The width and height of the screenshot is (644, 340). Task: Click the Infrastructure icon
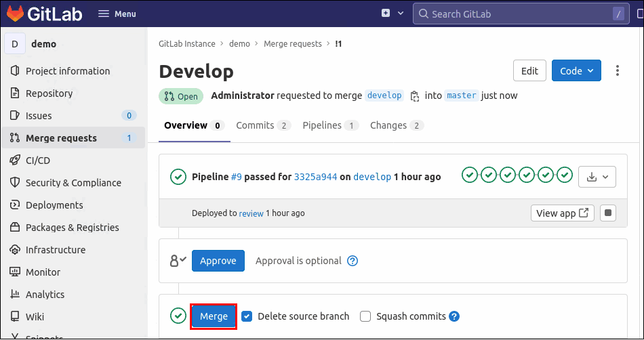click(x=15, y=250)
